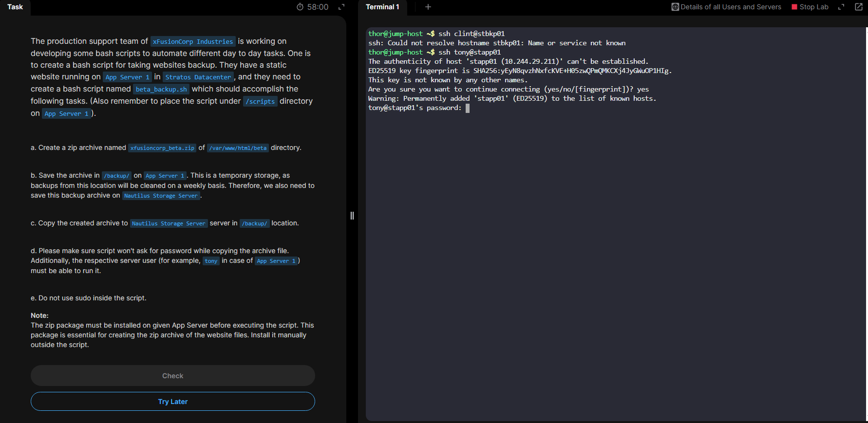Open a new terminal with the plus icon
Image resolution: width=868 pixels, height=423 pixels.
tap(428, 7)
